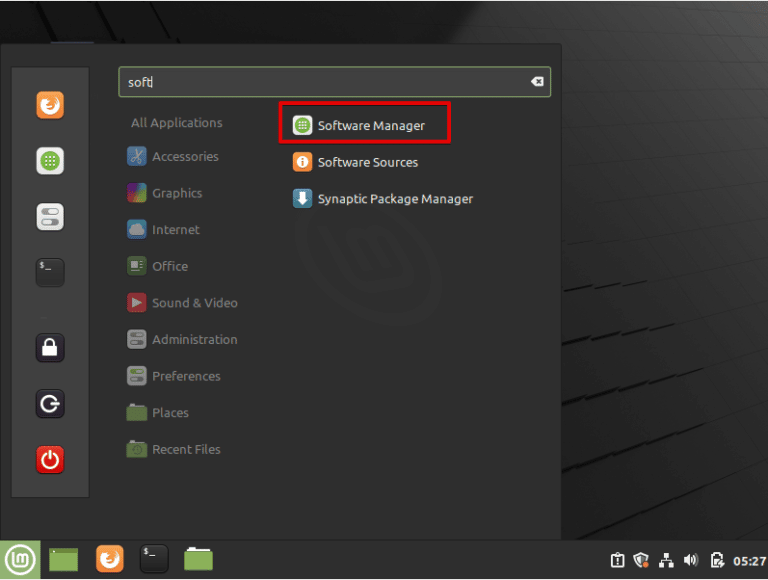This screenshot has height=580, width=768.
Task: Launch Synaptic Package Manager
Action: 394,199
